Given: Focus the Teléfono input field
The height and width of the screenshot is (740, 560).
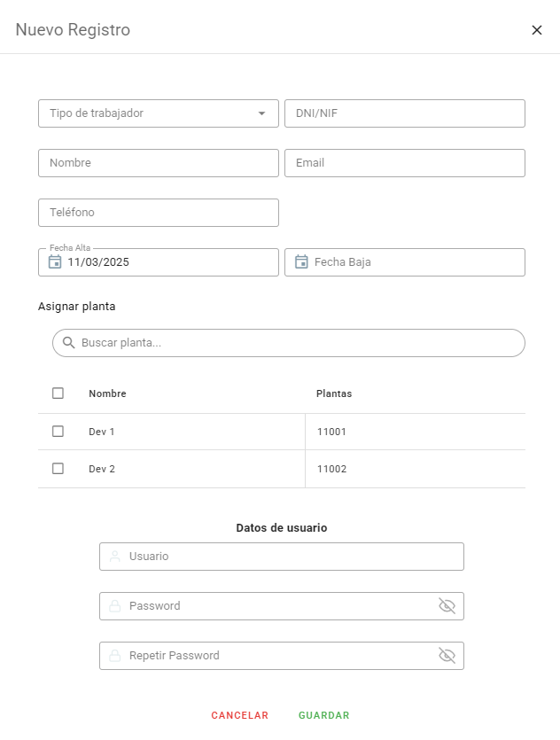Looking at the screenshot, I should (x=159, y=213).
